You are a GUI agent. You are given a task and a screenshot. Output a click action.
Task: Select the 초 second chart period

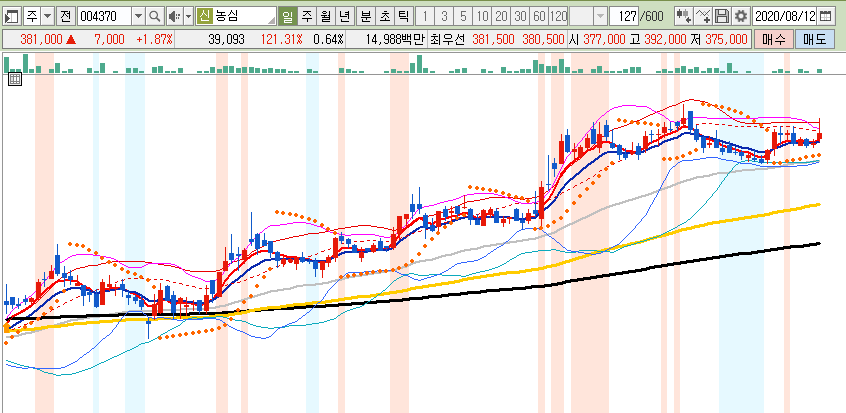pyautogui.click(x=384, y=16)
